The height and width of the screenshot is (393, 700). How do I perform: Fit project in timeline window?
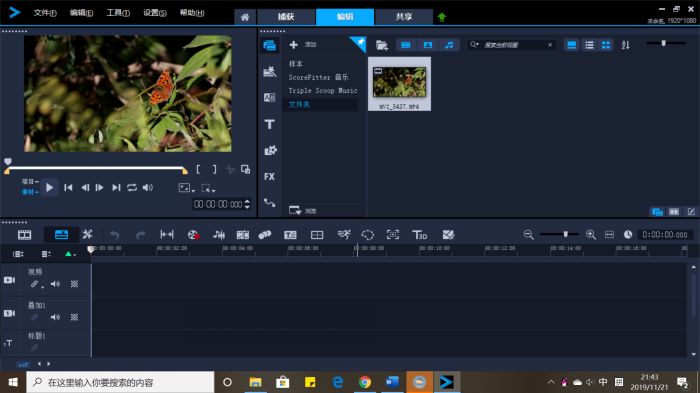[609, 234]
